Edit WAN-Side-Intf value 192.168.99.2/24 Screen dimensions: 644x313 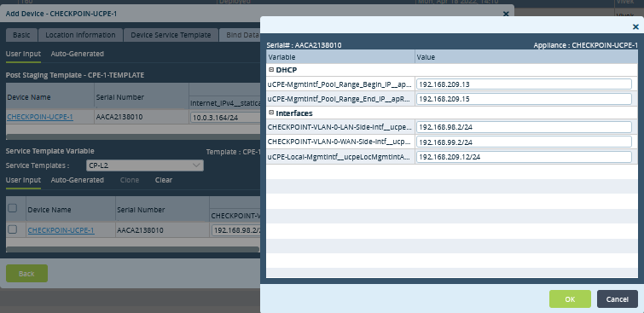coord(524,142)
